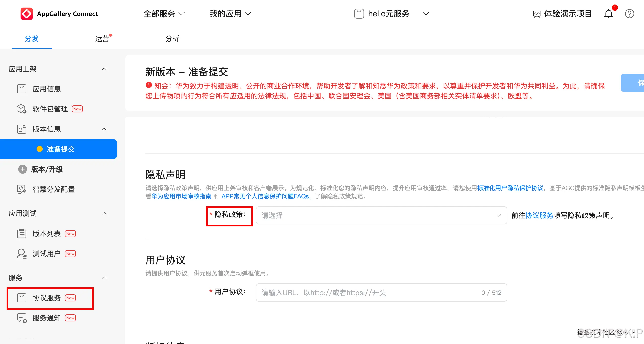Open 测试用户 via its user icon
Screen dimensions: 644x344
pyautogui.click(x=21, y=253)
